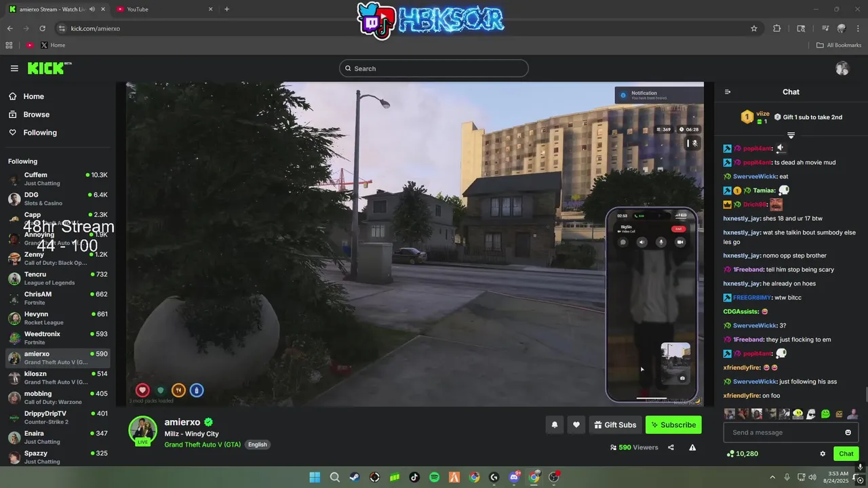Open Chrome three-dot menu
Image resolution: width=868 pixels, height=488 pixels.
(x=858, y=28)
